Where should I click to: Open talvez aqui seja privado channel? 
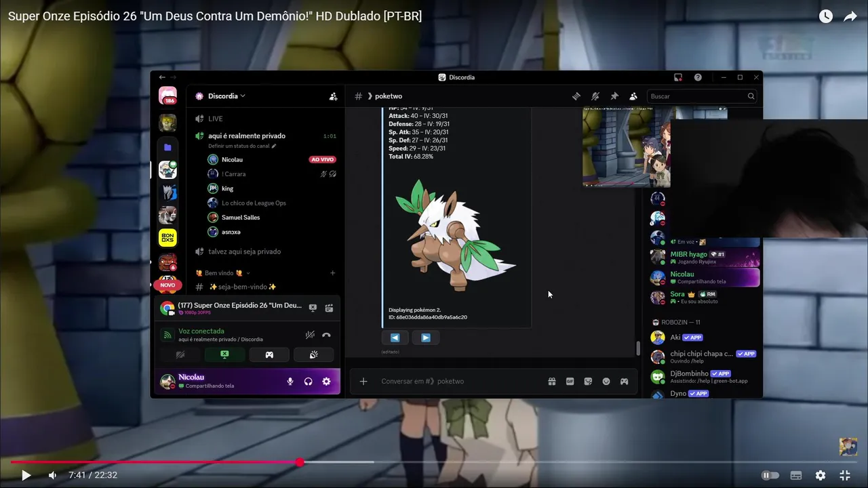tap(244, 251)
